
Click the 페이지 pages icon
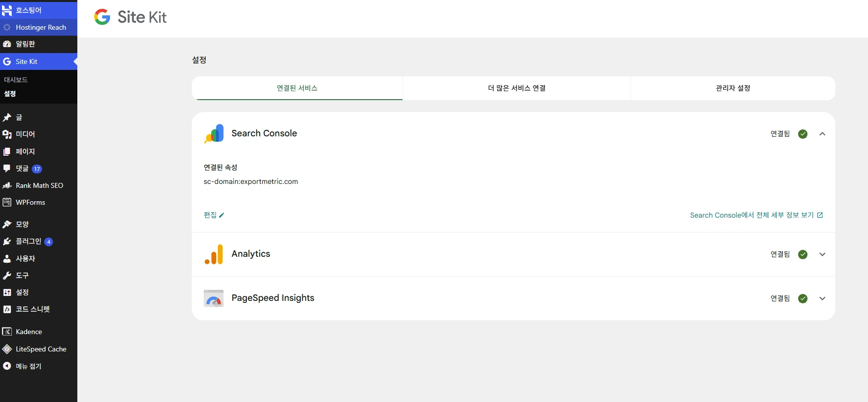pos(7,152)
